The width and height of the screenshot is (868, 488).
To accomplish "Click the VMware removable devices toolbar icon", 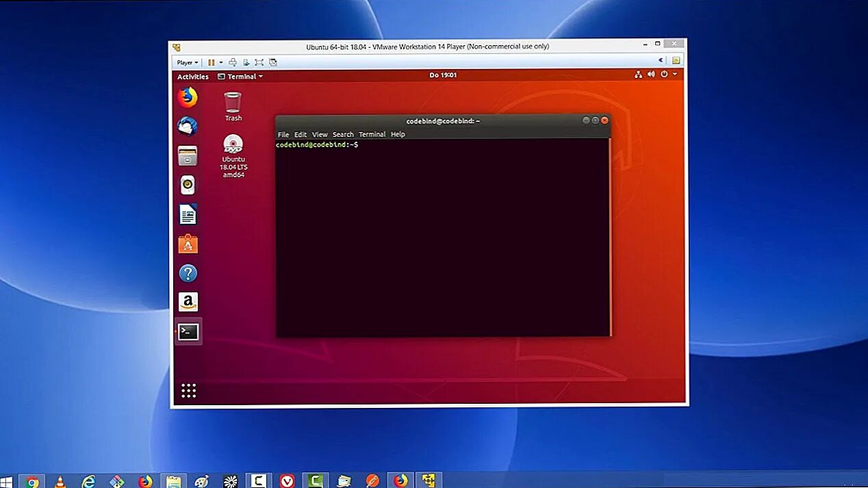I will (246, 62).
